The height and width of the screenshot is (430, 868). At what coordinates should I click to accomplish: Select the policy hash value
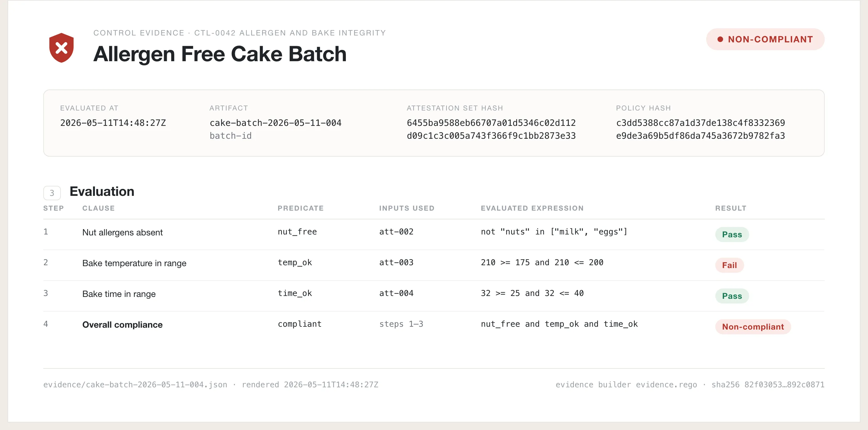[700, 129]
